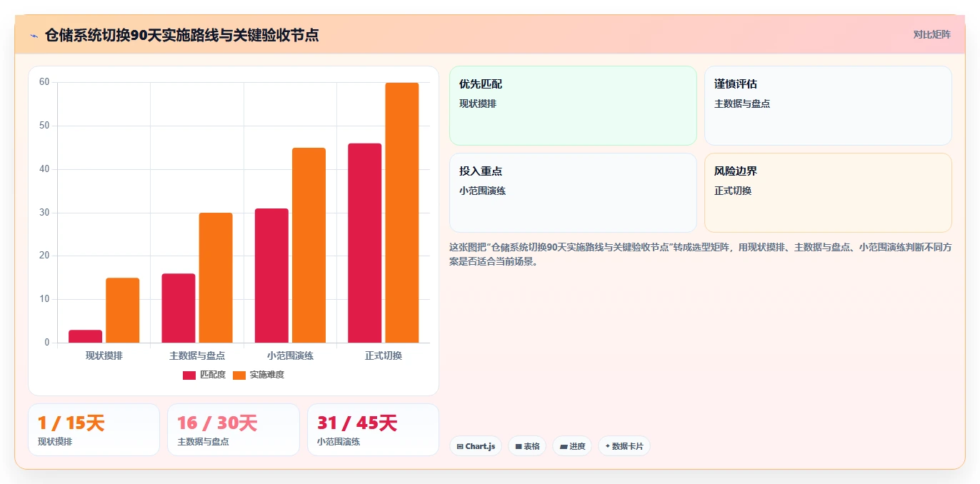Click 主数据与盘点 text in the 谨慎评估 card
The height and width of the screenshot is (484, 980).
(x=742, y=104)
